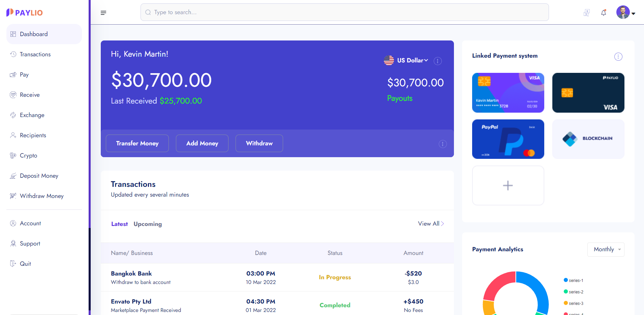
Task: Click the Add Money button
Action: 202,143
